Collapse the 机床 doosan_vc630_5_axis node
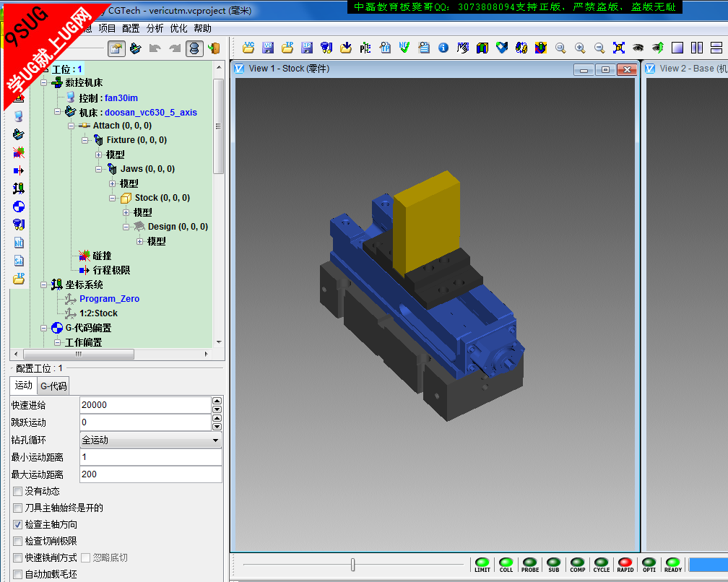The image size is (728, 582). pyautogui.click(x=58, y=112)
